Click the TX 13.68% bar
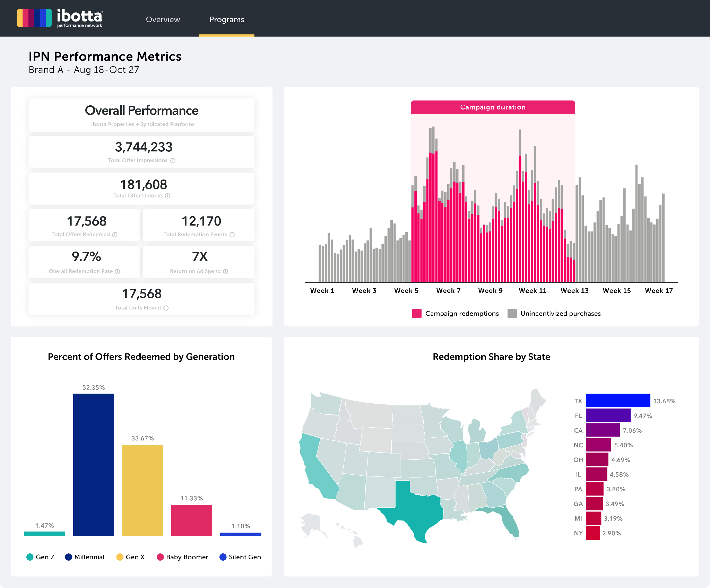This screenshot has width=710, height=588. tap(618, 401)
